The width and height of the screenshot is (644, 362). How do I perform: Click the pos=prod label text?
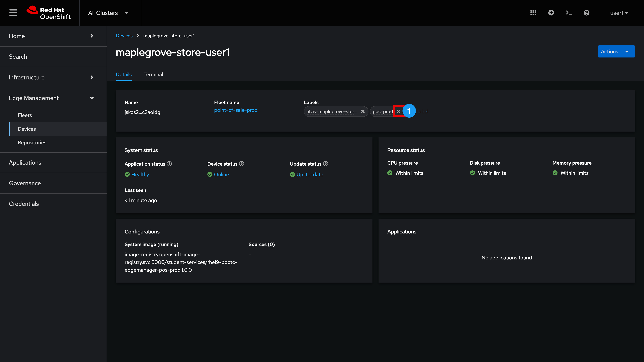383,111
